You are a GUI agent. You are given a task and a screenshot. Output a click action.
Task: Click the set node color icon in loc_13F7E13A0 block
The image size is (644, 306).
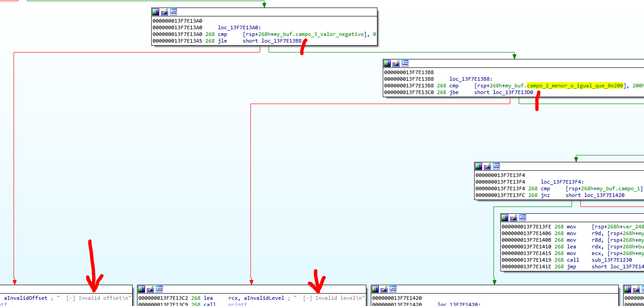pos(155,12)
